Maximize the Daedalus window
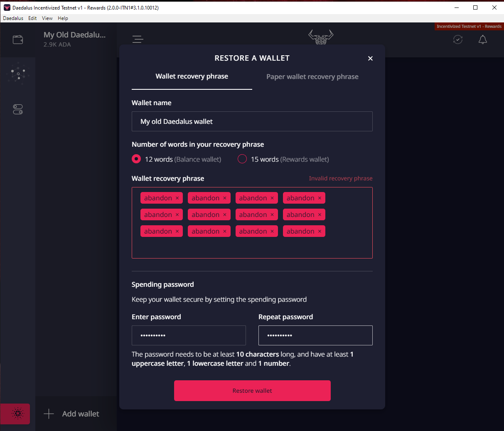The image size is (504, 431). coord(475,7)
